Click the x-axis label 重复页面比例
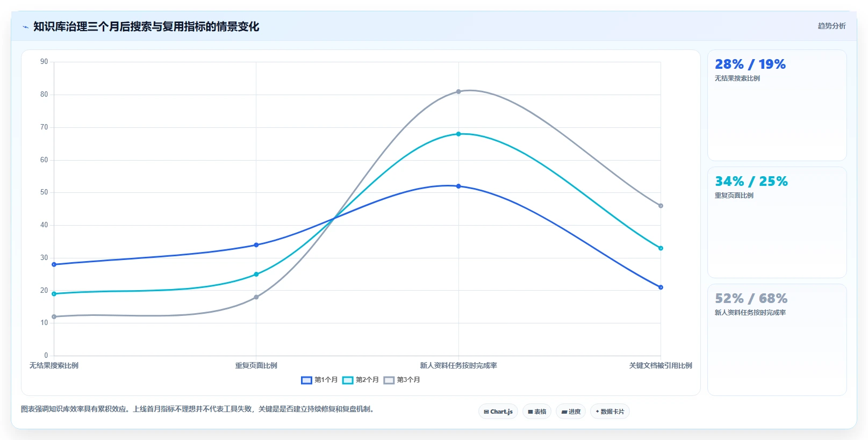 click(256, 365)
